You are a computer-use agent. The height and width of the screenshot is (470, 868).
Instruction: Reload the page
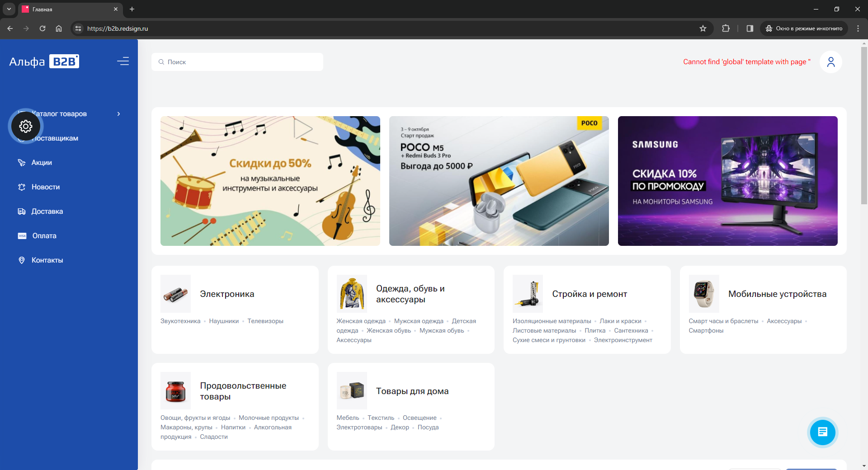coord(42,28)
